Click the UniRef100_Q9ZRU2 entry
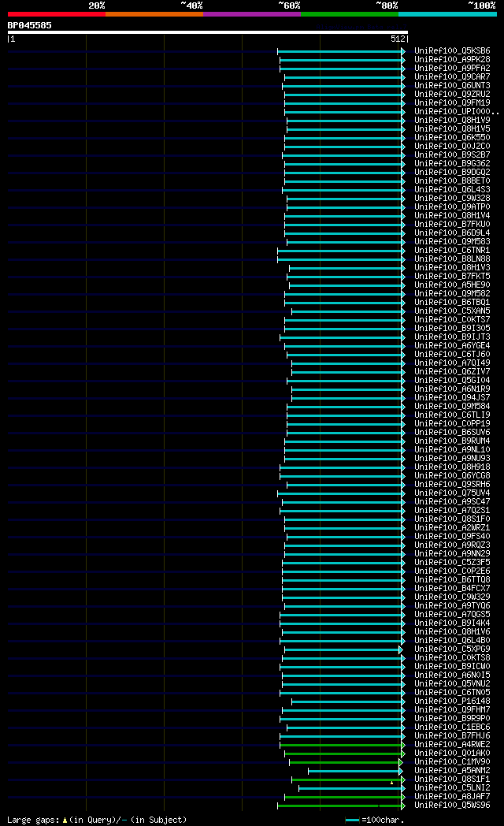Screen dimensions: 504x826 point(452,95)
